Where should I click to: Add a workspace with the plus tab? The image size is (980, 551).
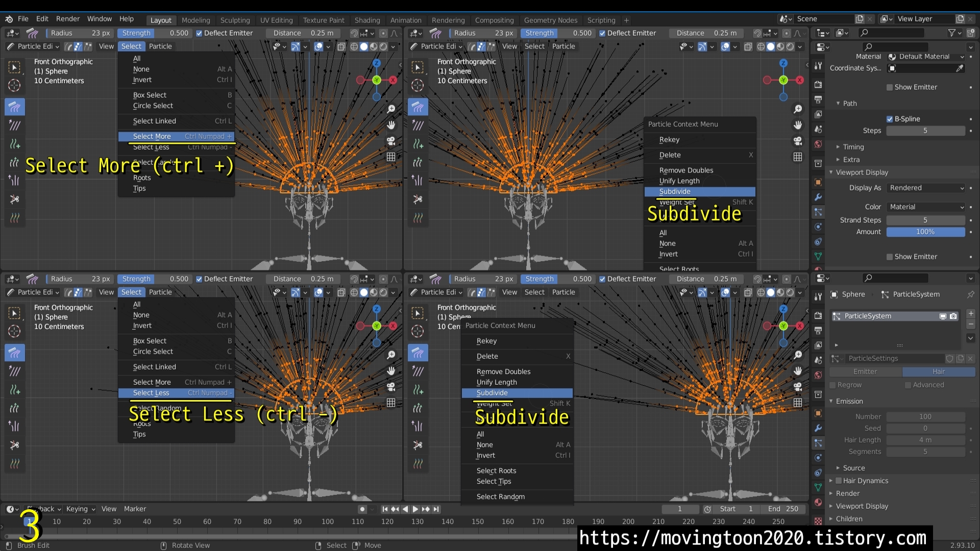pyautogui.click(x=626, y=20)
